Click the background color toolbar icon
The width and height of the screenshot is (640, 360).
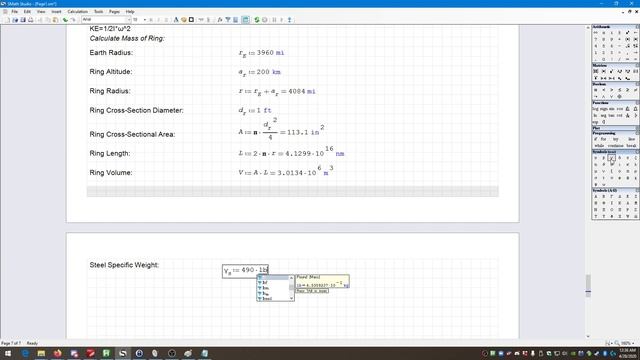click(x=184, y=20)
